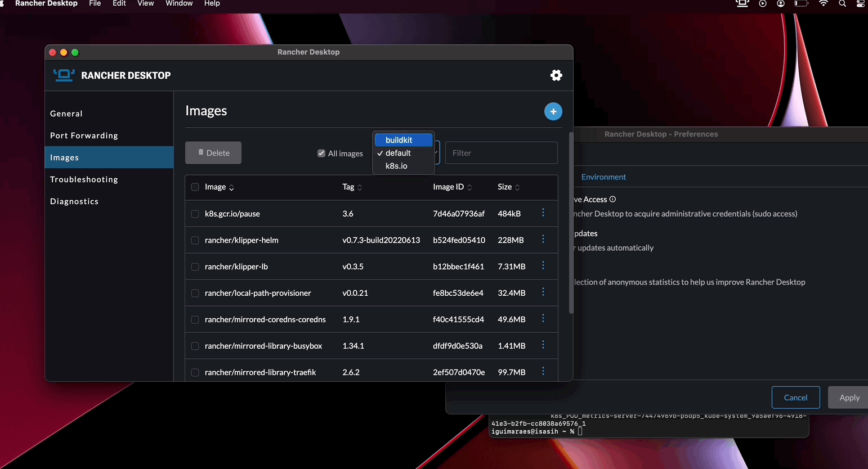Select the rancher/mirrored-coredns-coredns checkbox
Viewport: 868px width, 469px height.
coord(195,319)
